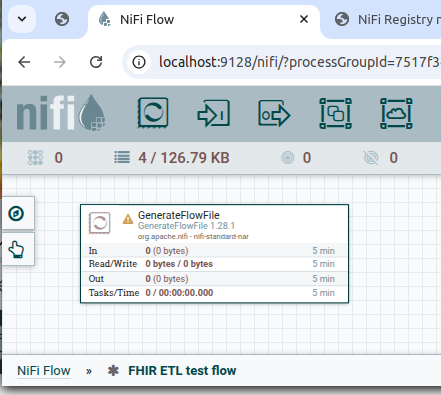The width and height of the screenshot is (441, 395).
Task: Click the transmitting remote groups icon
Action: (x=288, y=158)
